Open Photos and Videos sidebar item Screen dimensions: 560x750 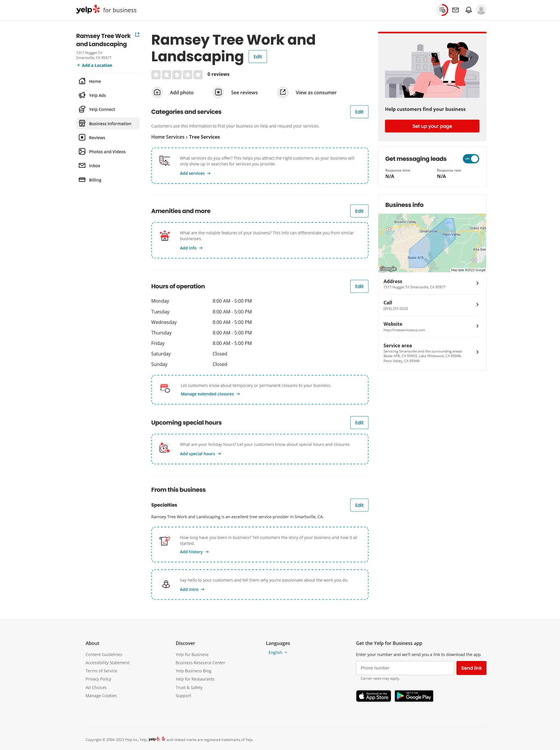[x=107, y=152]
